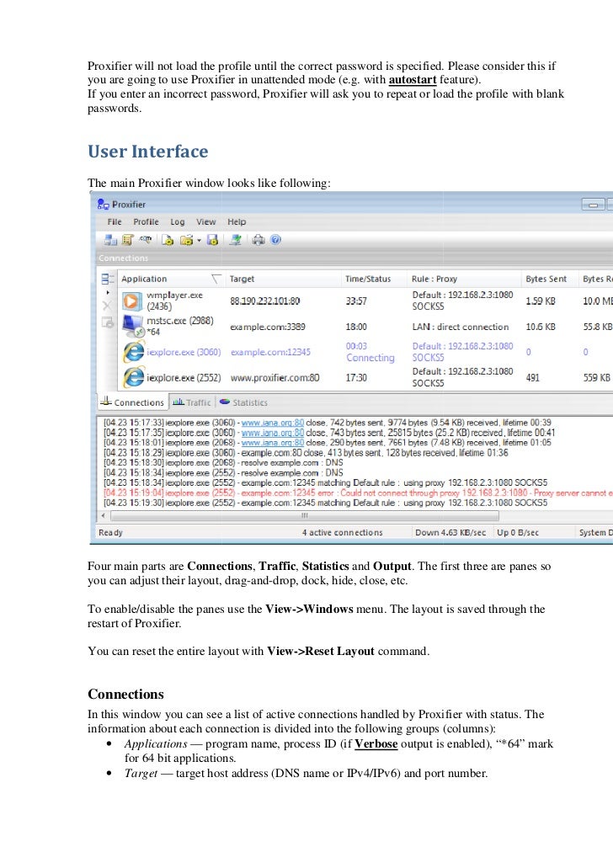This screenshot has height=868, width=613.
Task: Click LAN : direct connection rule cell
Action: (460, 327)
